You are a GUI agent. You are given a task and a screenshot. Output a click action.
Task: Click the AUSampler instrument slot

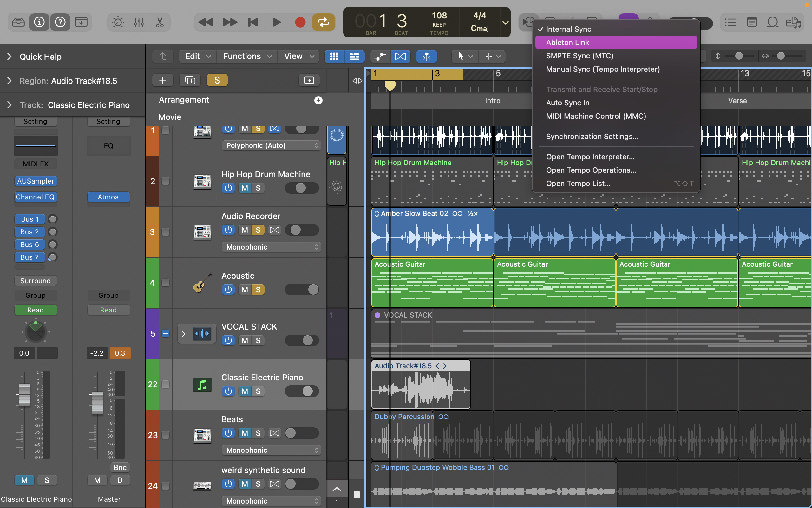(x=36, y=181)
